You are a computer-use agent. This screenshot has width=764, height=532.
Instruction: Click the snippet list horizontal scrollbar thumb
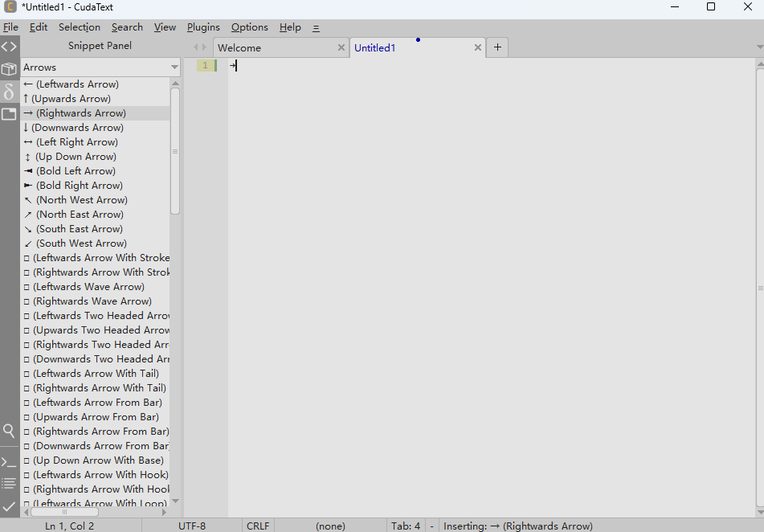tap(65, 511)
